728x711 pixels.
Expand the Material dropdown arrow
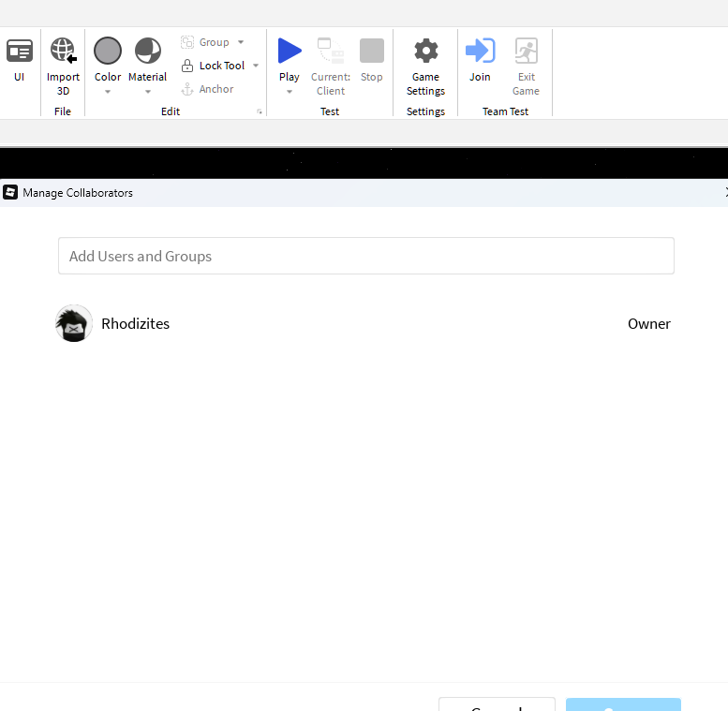click(148, 92)
